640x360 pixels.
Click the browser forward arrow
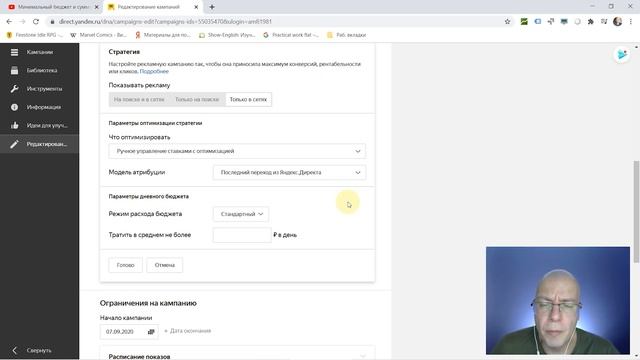(x=22, y=21)
